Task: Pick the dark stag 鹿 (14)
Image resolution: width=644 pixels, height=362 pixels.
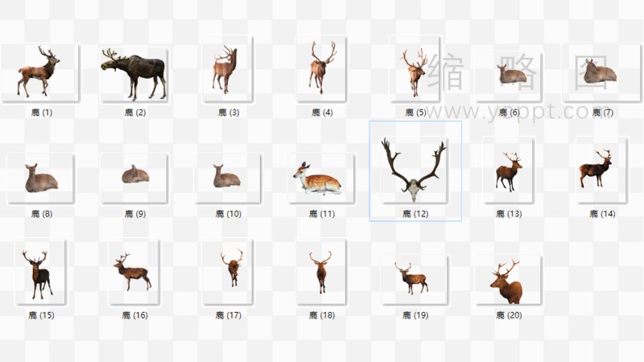Action: [601, 170]
